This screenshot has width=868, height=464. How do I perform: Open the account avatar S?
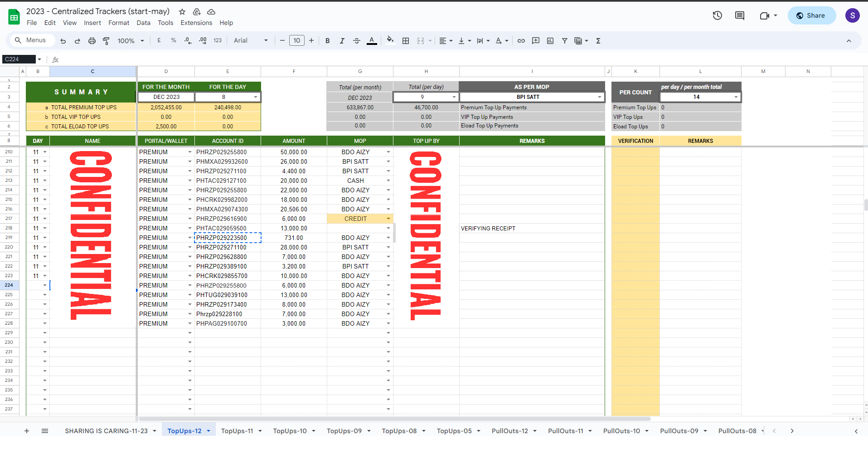853,15
